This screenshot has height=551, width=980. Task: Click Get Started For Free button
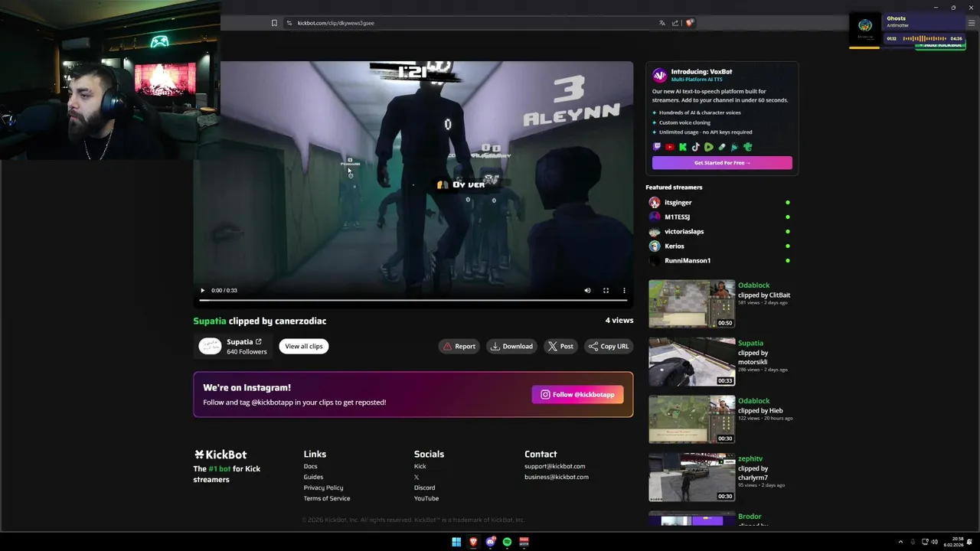pyautogui.click(x=722, y=163)
